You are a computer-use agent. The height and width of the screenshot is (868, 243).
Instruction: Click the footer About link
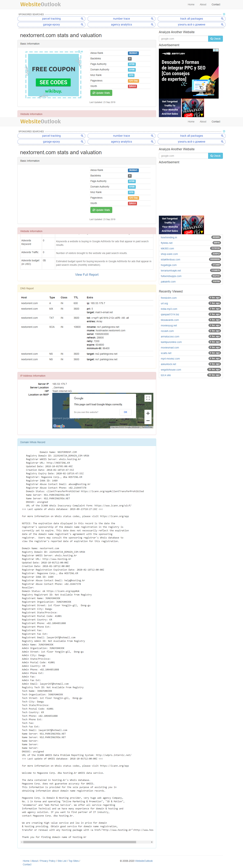[x=35, y=861]
